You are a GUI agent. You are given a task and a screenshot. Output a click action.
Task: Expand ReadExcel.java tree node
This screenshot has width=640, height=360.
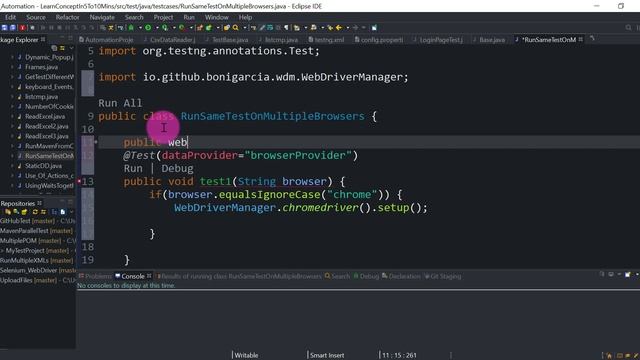coord(12,117)
